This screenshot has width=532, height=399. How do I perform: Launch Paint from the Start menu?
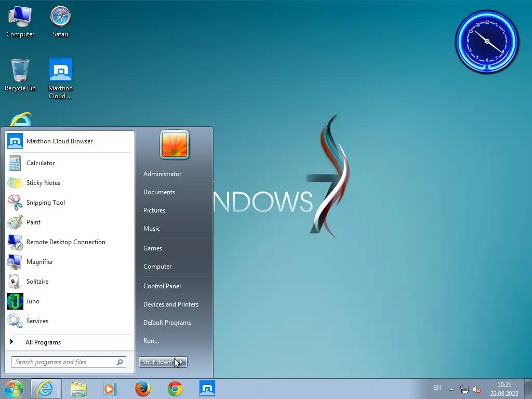[x=69, y=222]
